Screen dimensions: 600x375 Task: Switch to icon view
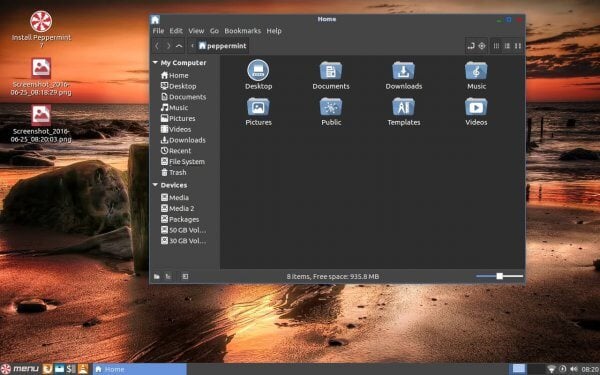(496, 46)
